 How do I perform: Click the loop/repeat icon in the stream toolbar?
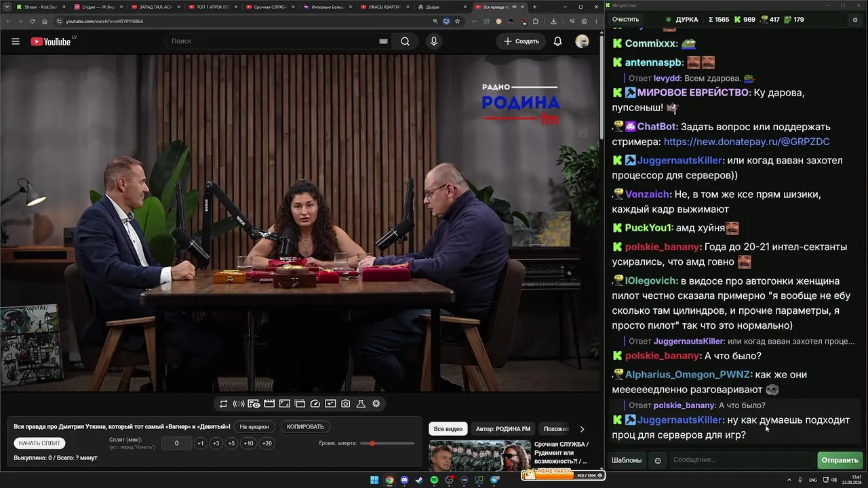pos(223,404)
